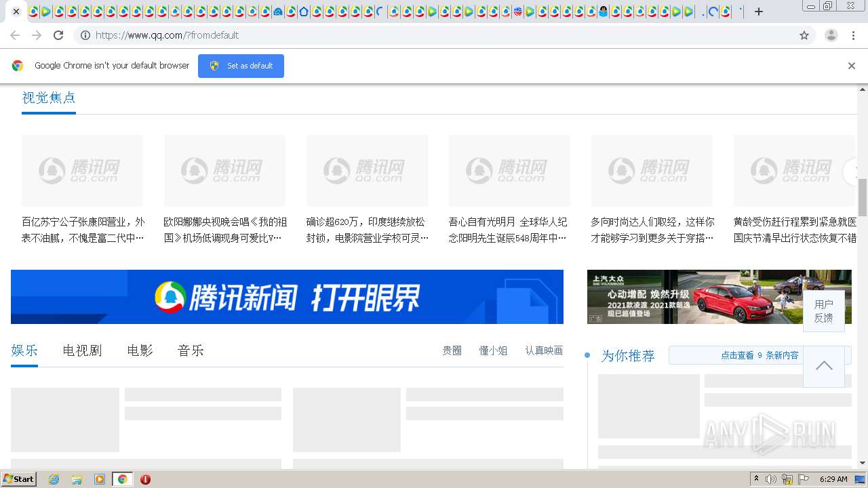This screenshot has height=488, width=868.
Task: Open the 腾讯新闻 打开眼界 banner
Action: [x=287, y=297]
